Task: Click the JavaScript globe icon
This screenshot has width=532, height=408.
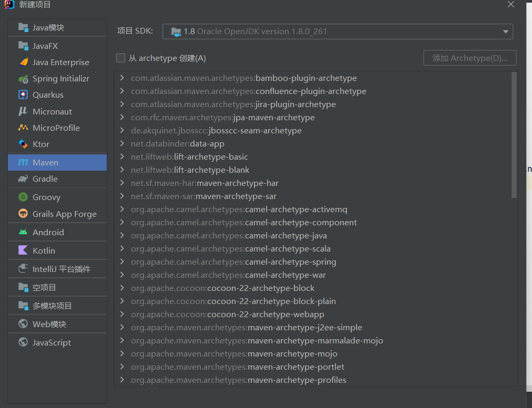Action: coord(23,342)
